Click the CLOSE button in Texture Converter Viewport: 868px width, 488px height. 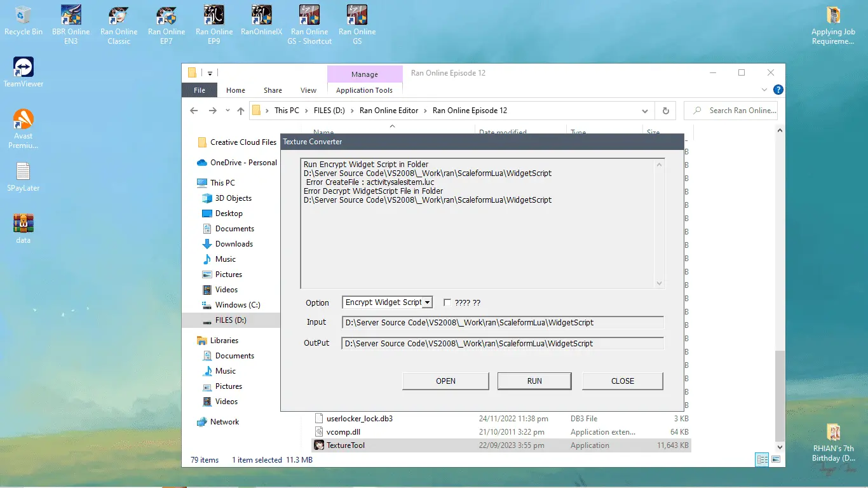coord(623,381)
